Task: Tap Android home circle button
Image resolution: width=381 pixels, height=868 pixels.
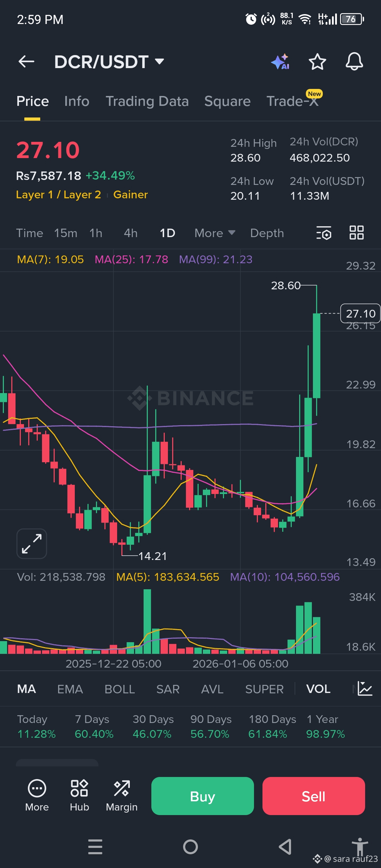Action: [190, 847]
